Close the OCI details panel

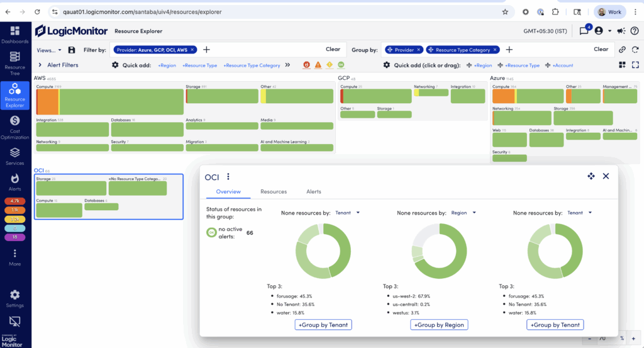click(606, 176)
